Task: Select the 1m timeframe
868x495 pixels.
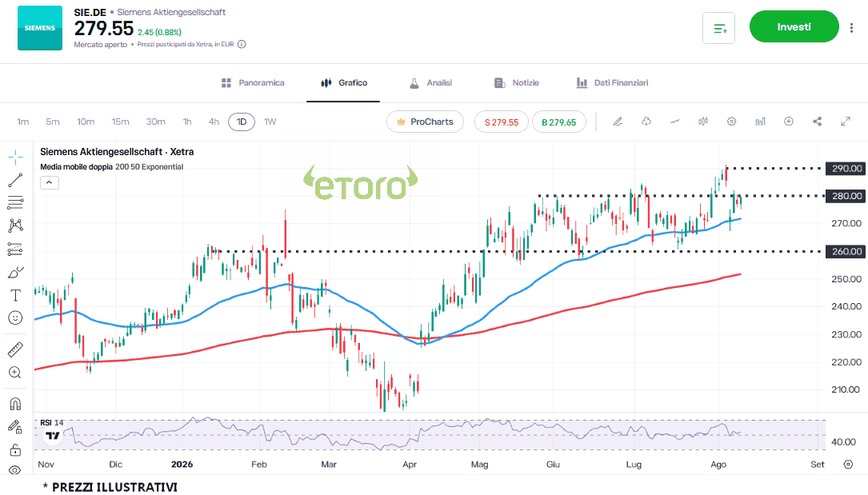Action: (x=22, y=122)
